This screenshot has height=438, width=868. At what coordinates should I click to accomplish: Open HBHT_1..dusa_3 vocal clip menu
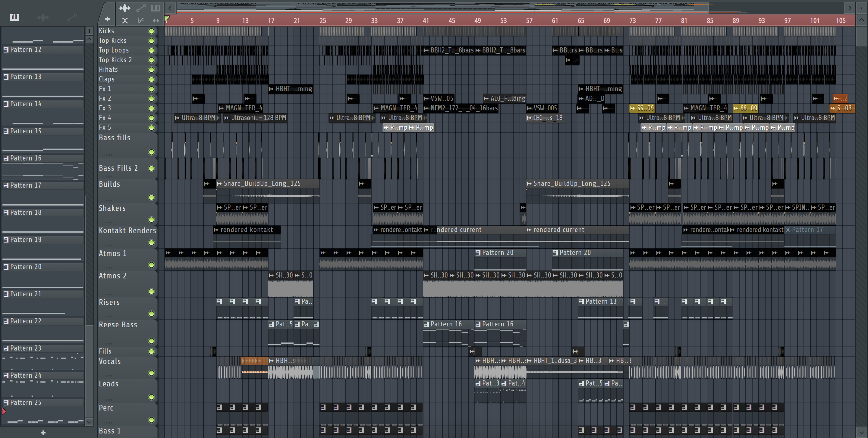pyautogui.click(x=529, y=361)
